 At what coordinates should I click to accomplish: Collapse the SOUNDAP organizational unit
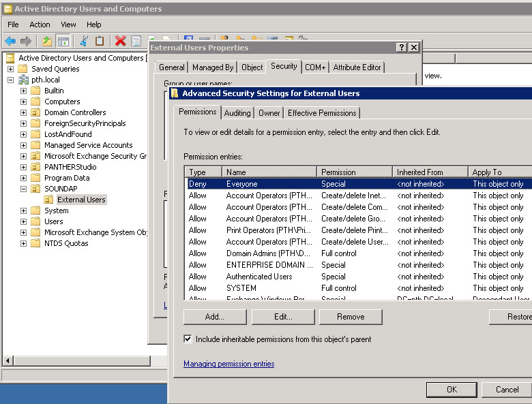[23, 189]
